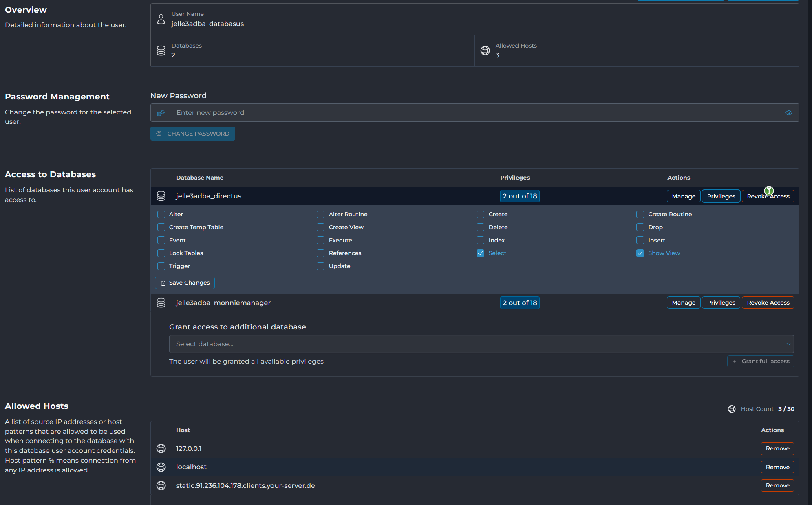Open the Select database dropdown
The image size is (812, 505).
(x=481, y=344)
